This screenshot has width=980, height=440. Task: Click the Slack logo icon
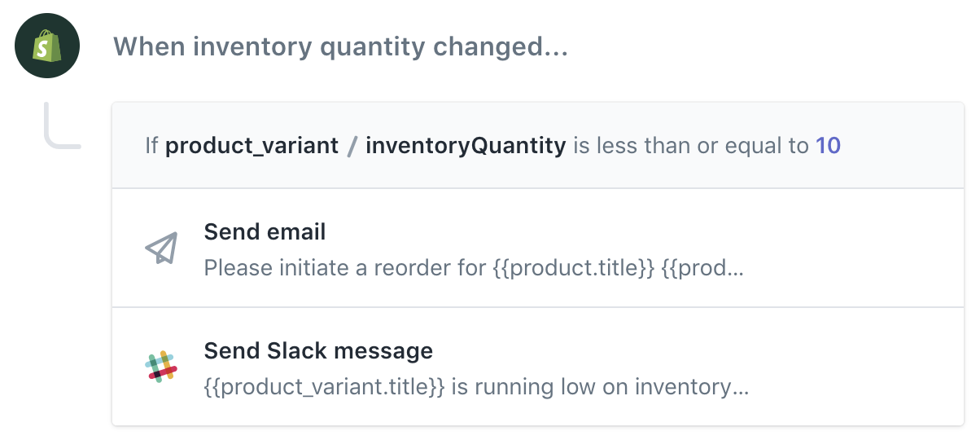[161, 367]
